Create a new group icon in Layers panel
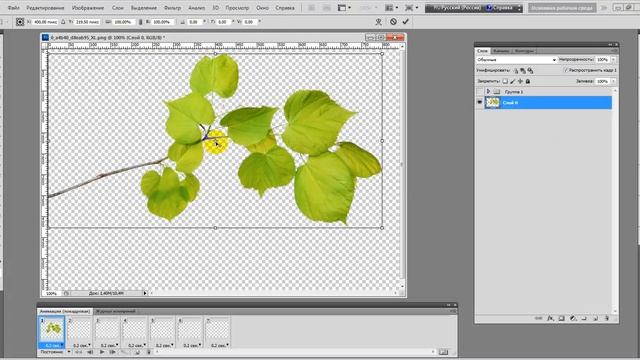The width and height of the screenshot is (640, 360). [584, 318]
